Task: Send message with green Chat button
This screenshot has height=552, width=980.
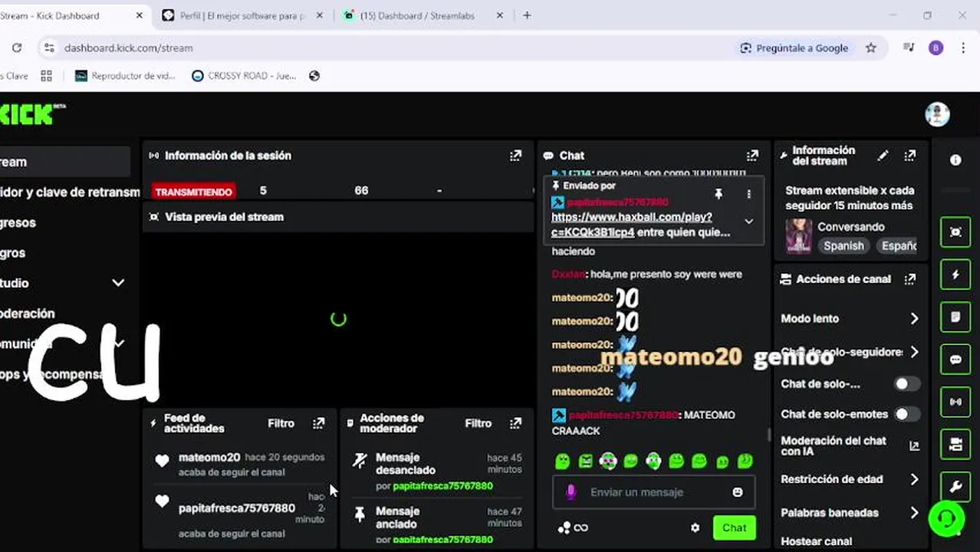Action: point(734,527)
